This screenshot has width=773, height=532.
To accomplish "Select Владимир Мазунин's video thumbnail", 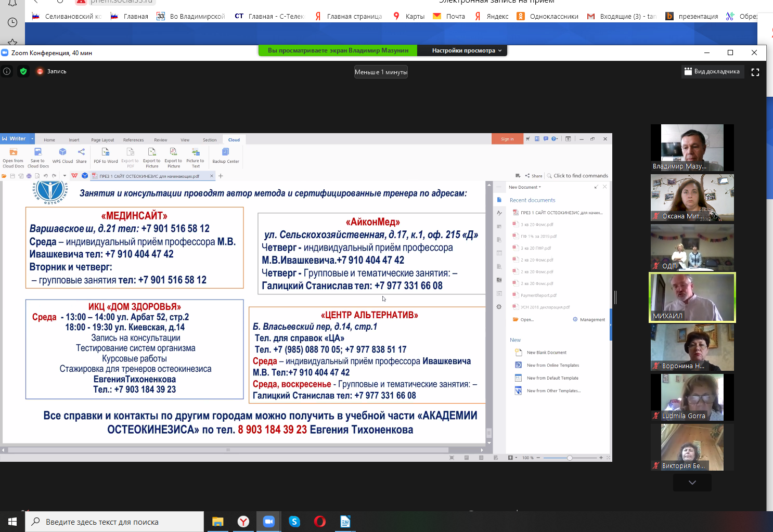I will pos(692,147).
